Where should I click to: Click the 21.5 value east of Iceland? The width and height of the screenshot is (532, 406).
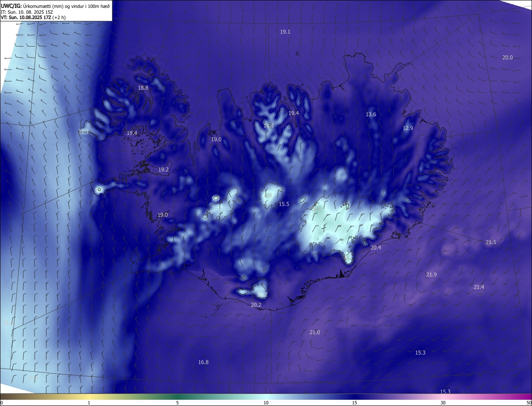point(491,242)
